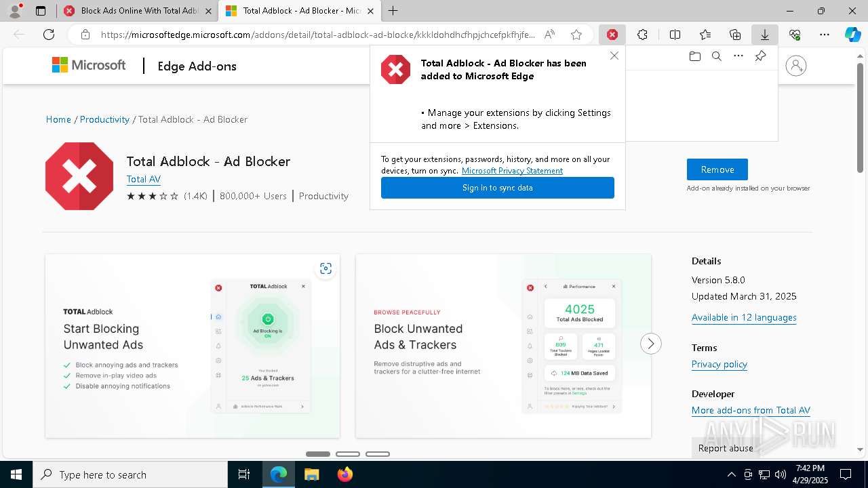Click the Report abuse button

click(x=726, y=448)
